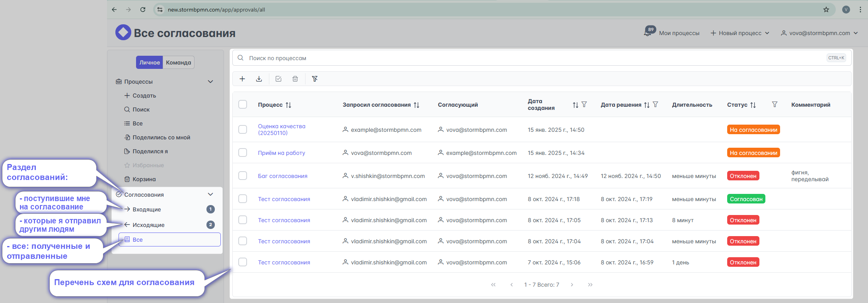The height and width of the screenshot is (303, 868).
Task: Open Поделились со мной
Action: click(x=157, y=137)
